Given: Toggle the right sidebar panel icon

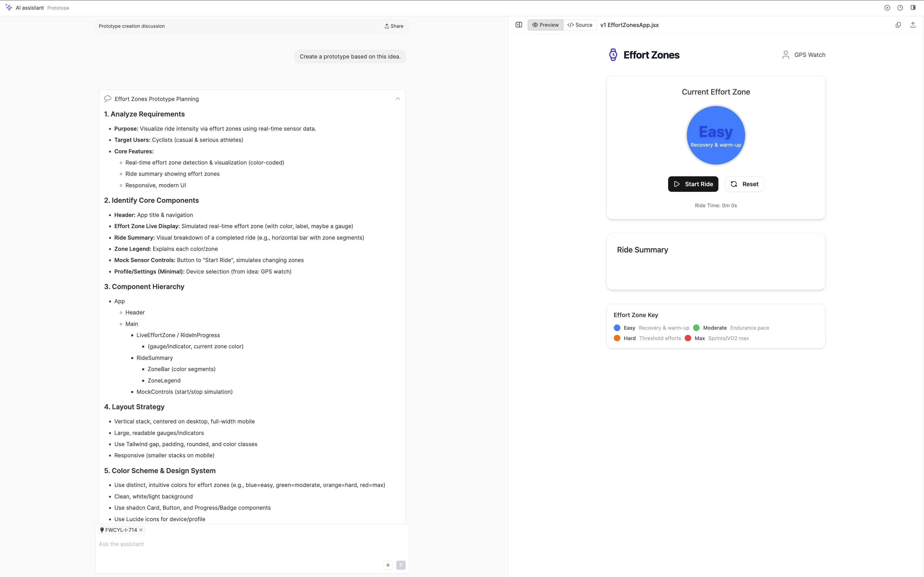Looking at the screenshot, I should pos(913,8).
